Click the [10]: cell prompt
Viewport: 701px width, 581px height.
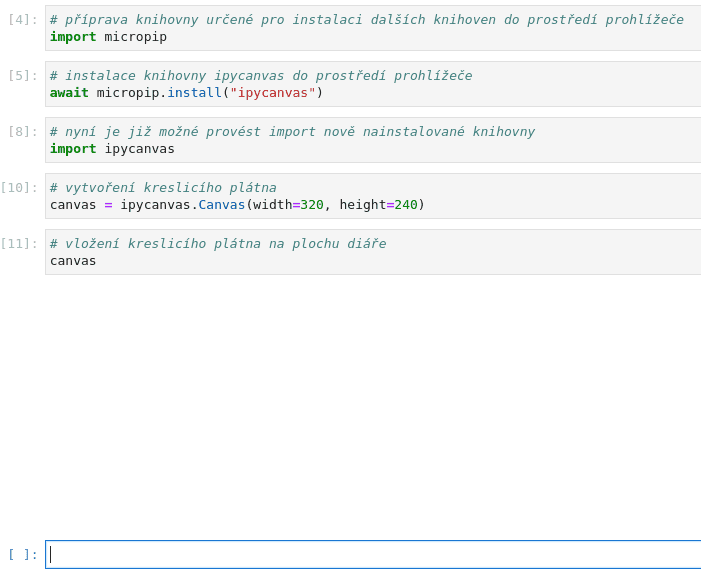[x=19, y=188]
